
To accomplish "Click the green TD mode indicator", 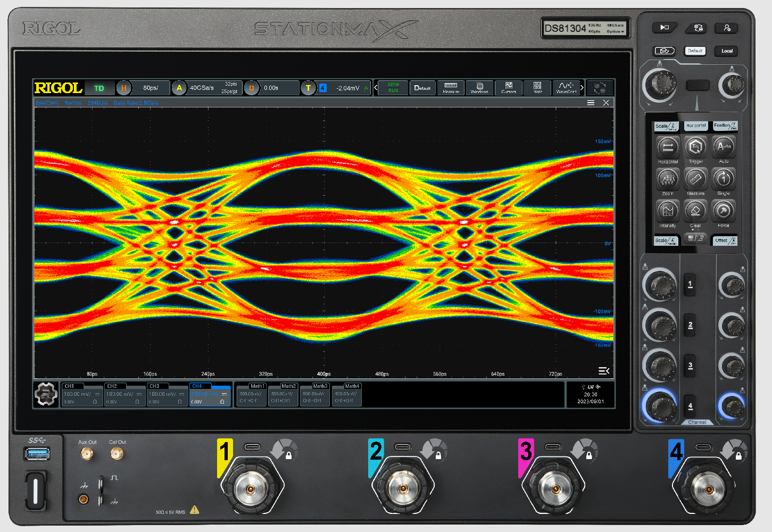I will (x=99, y=88).
